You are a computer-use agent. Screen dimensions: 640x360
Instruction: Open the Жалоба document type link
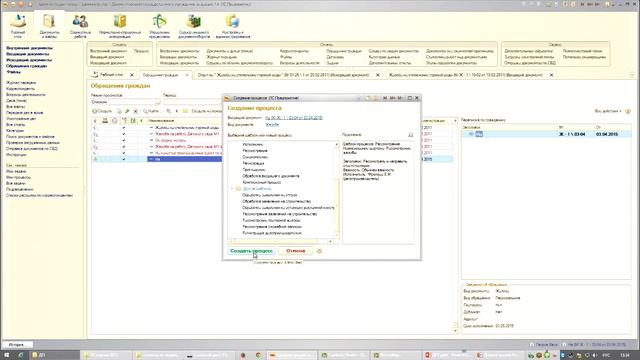(272, 124)
